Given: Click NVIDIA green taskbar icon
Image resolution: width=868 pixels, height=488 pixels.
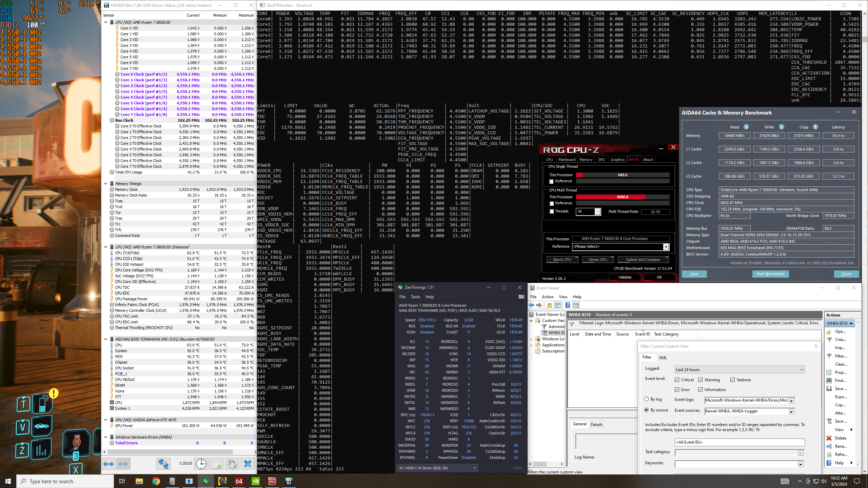Looking at the screenshot, I should tap(256, 481).
